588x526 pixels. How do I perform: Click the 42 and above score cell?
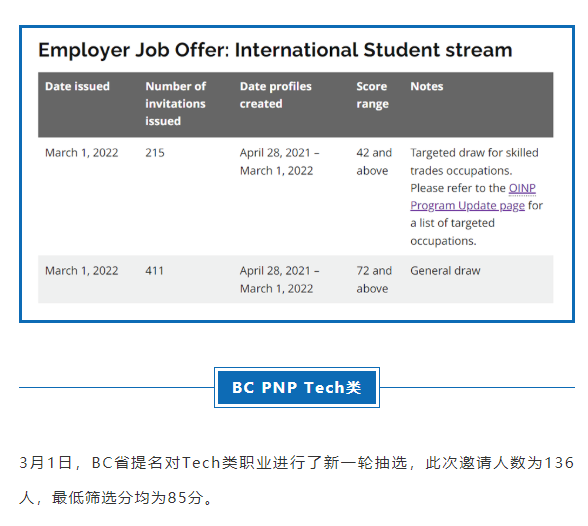pyautogui.click(x=374, y=162)
